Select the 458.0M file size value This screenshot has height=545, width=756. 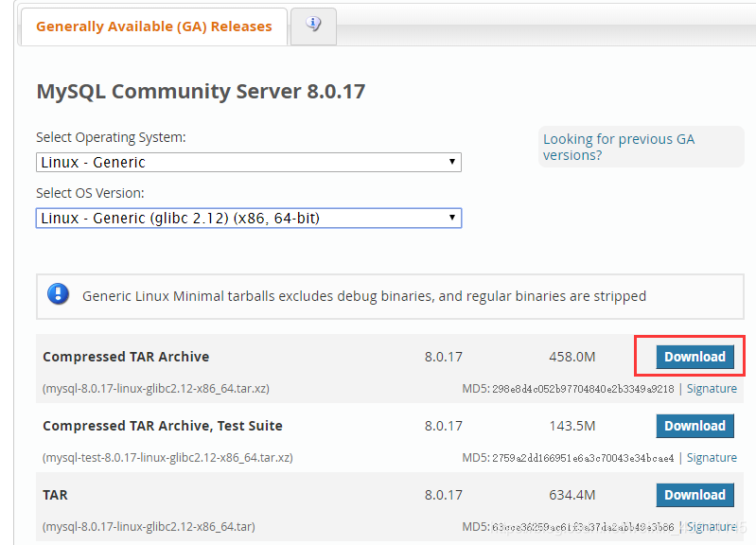point(572,357)
